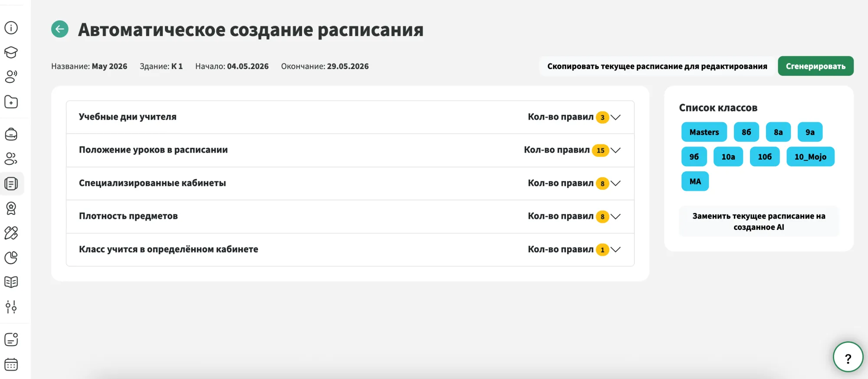Expand the Класс учится в определённом кабинете chevron

click(615, 249)
